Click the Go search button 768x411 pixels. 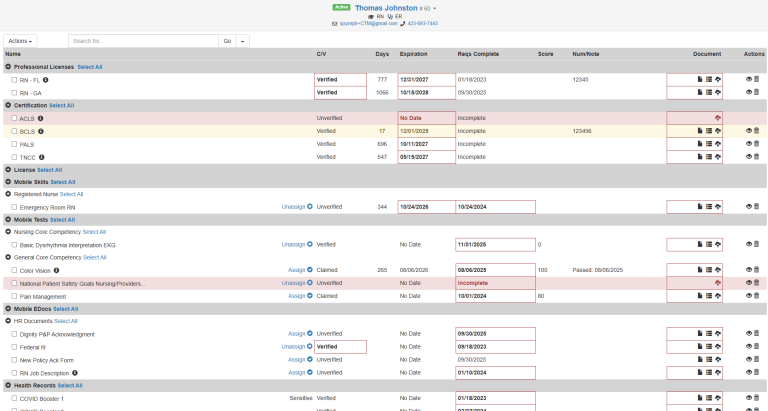click(x=227, y=41)
